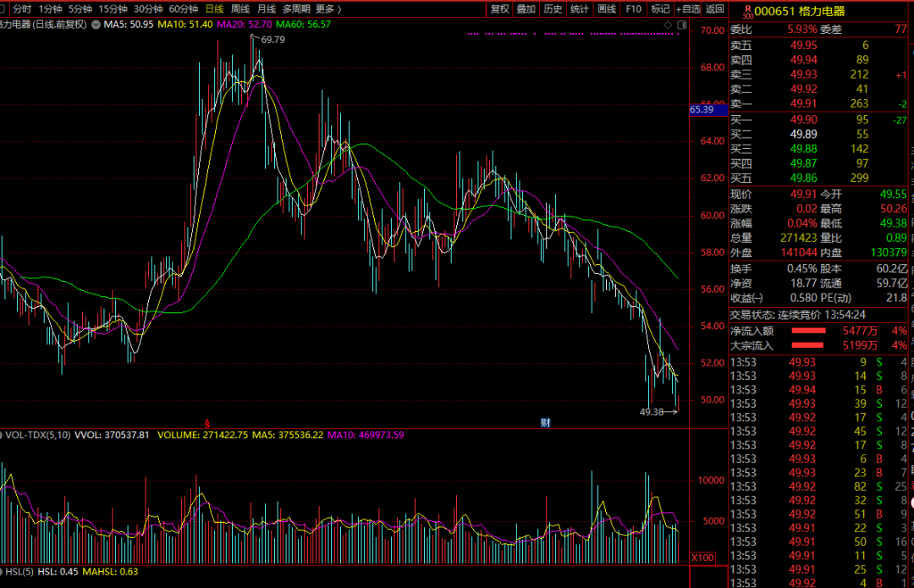The height and width of the screenshot is (588, 914).
Task: Click the 返回 back button
Action: [x=715, y=8]
